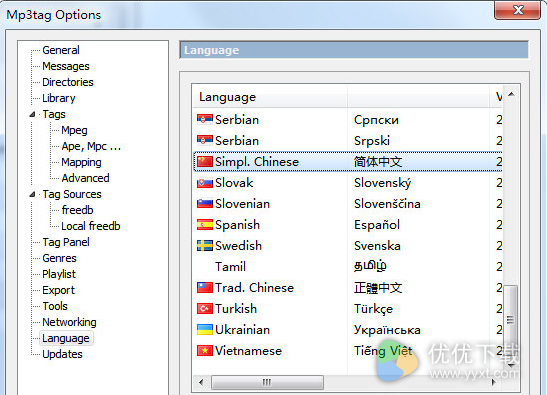Open Ape, Mpc tag settings

pos(91,147)
